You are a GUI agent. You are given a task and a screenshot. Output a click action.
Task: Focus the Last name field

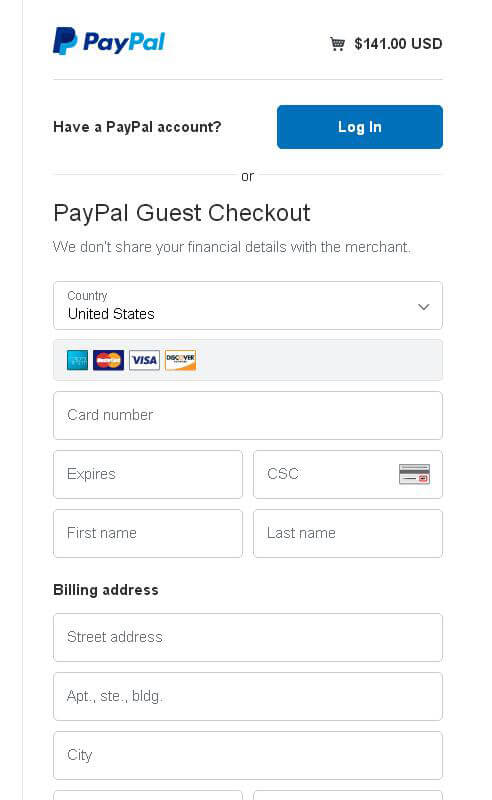348,533
